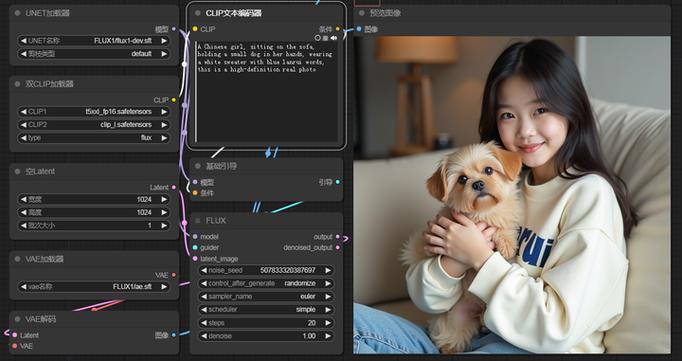682x361 pixels.
Task: Click inside the CLIP prompt text area
Action: pos(266,91)
